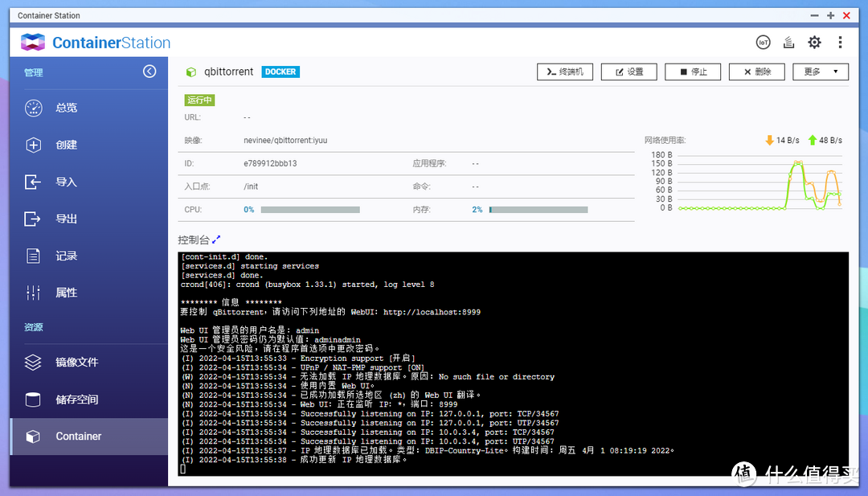The height and width of the screenshot is (496, 868).
Task: Click the 停止 stop button
Action: pos(693,72)
